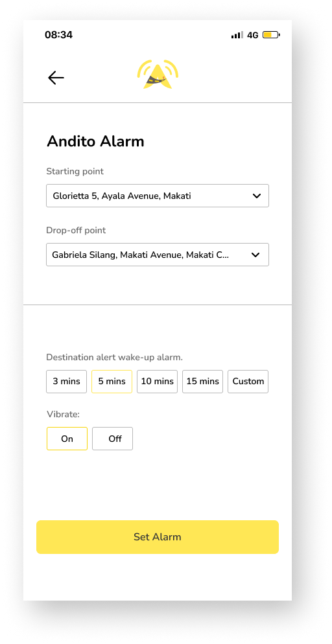
Task: Click the Andito Alarm heading
Action: (x=95, y=141)
